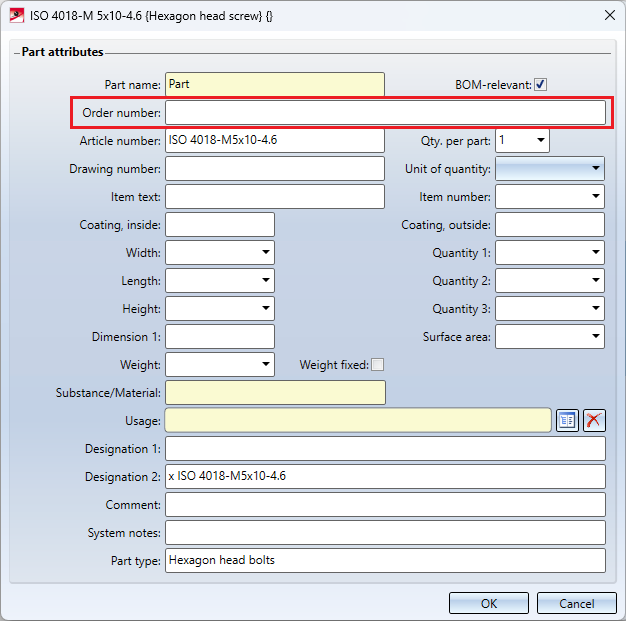Viewport: 626px width, 621px height.
Task: Click into the Item text field
Action: click(275, 196)
